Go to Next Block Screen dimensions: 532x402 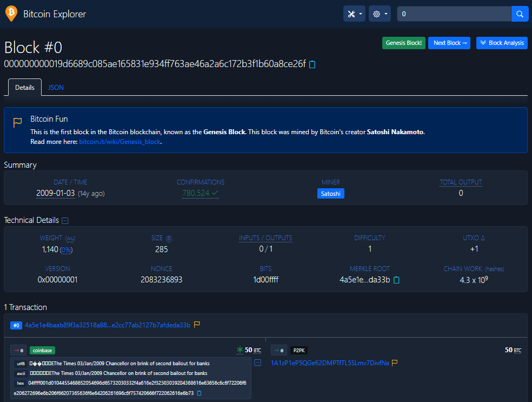449,43
